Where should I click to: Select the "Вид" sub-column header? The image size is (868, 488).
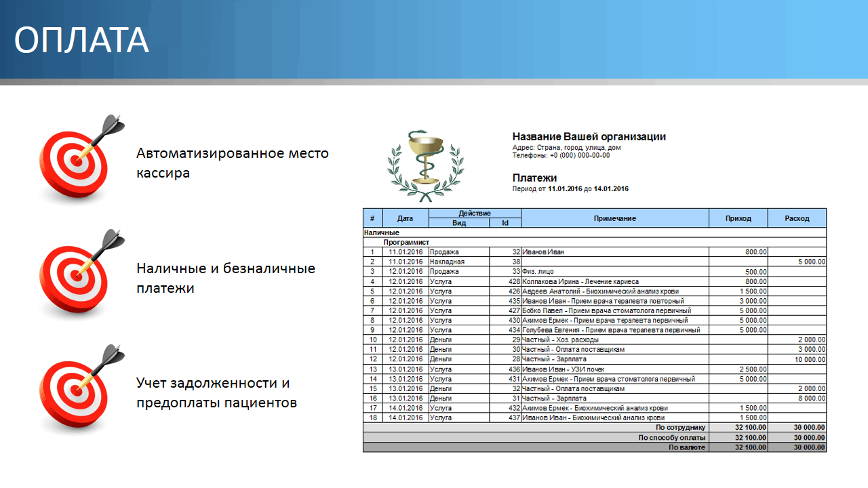459,223
